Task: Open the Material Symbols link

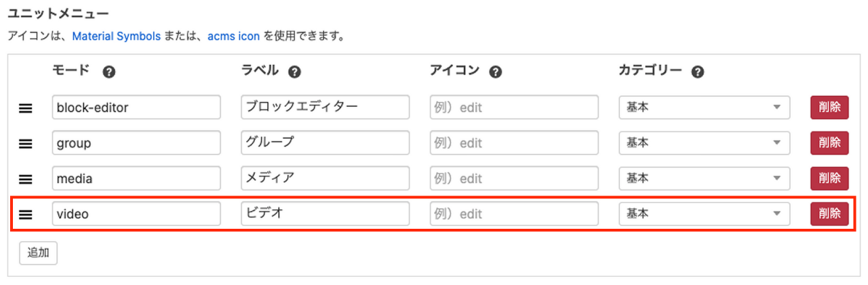Action: point(116,36)
